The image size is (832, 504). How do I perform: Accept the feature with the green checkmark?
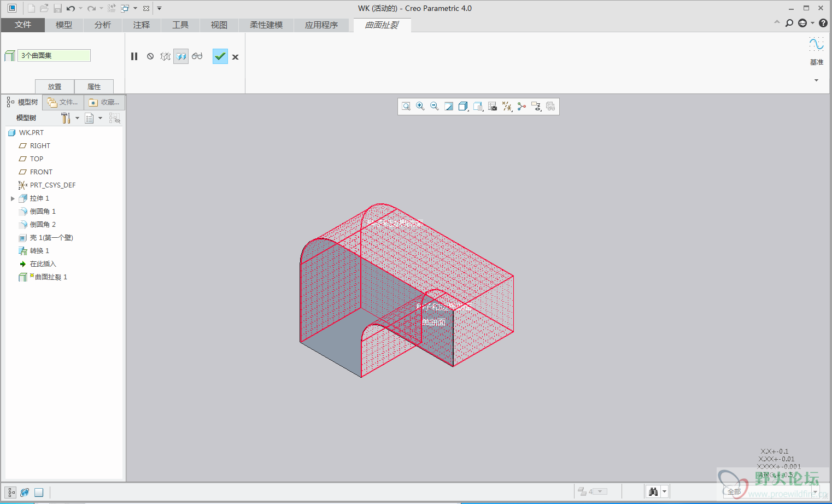(220, 56)
